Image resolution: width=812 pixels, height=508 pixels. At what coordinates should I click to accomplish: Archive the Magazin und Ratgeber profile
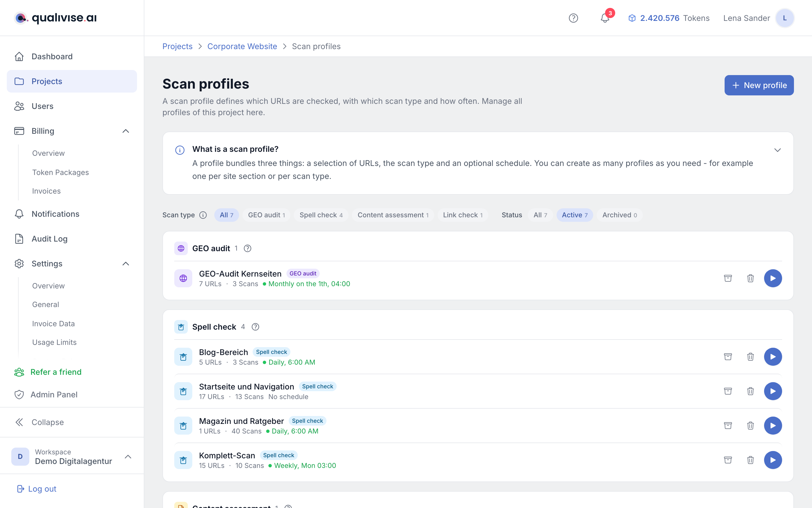click(x=728, y=426)
